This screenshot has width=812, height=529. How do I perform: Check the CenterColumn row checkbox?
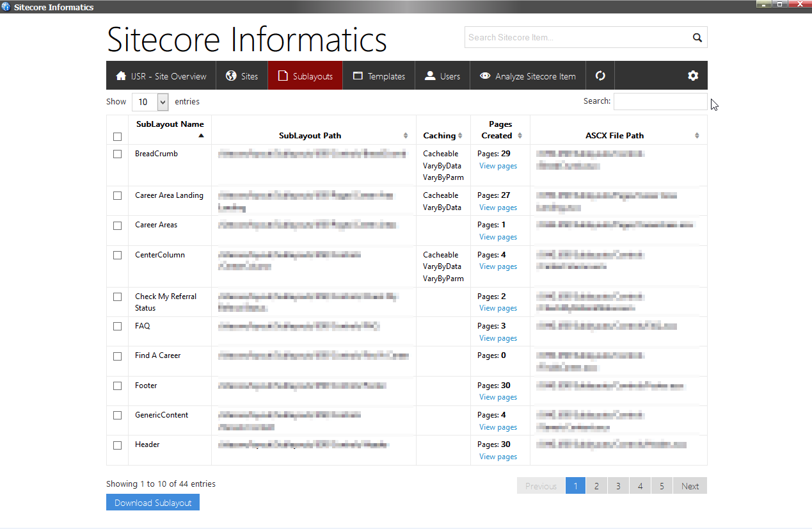coord(117,255)
